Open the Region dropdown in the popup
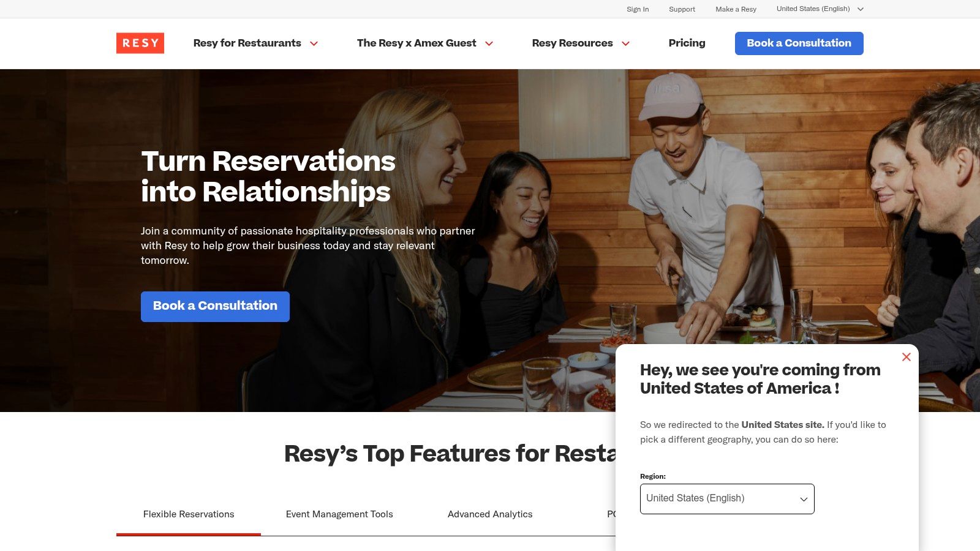The width and height of the screenshot is (980, 551). [726, 498]
